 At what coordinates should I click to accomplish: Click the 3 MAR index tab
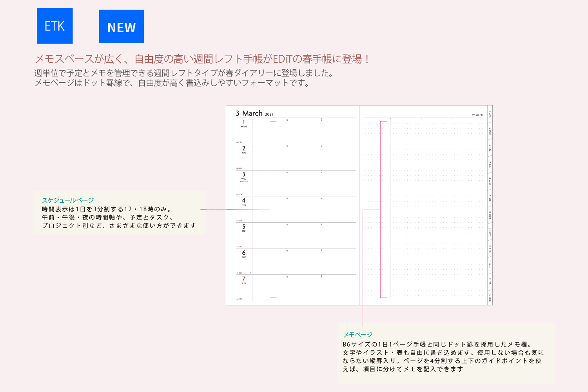490,298
